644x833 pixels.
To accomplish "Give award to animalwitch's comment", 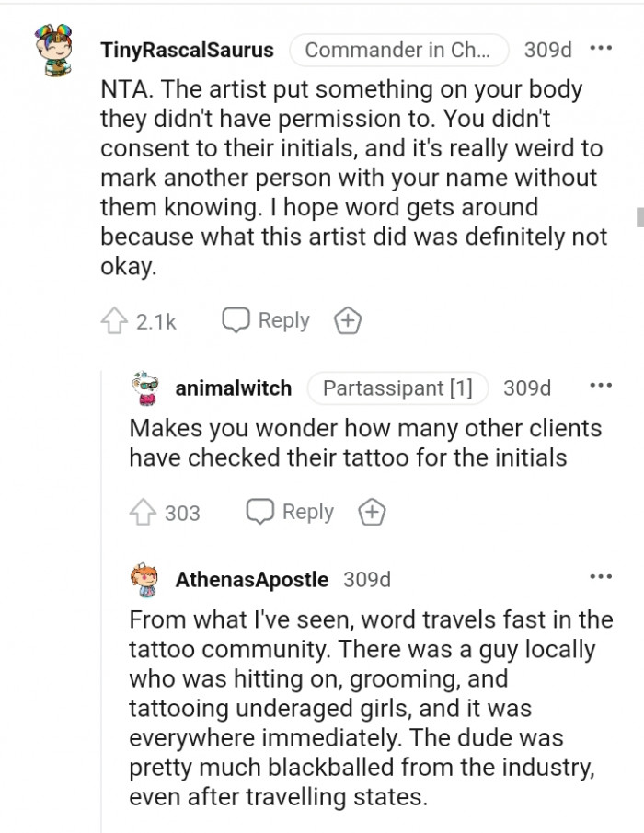I will point(371,512).
